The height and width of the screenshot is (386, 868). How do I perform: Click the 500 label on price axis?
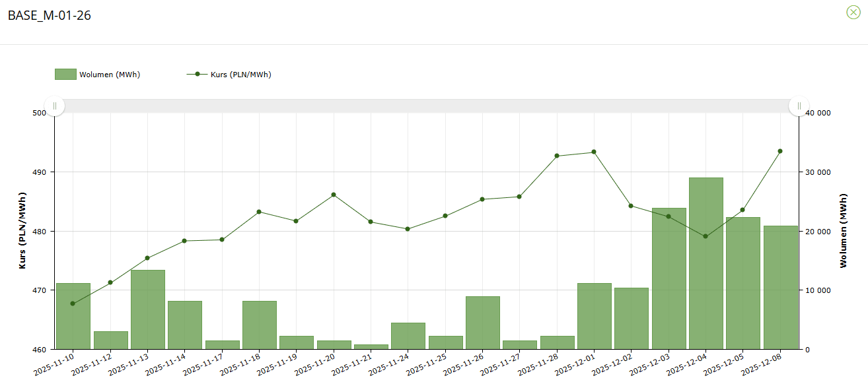coord(39,113)
